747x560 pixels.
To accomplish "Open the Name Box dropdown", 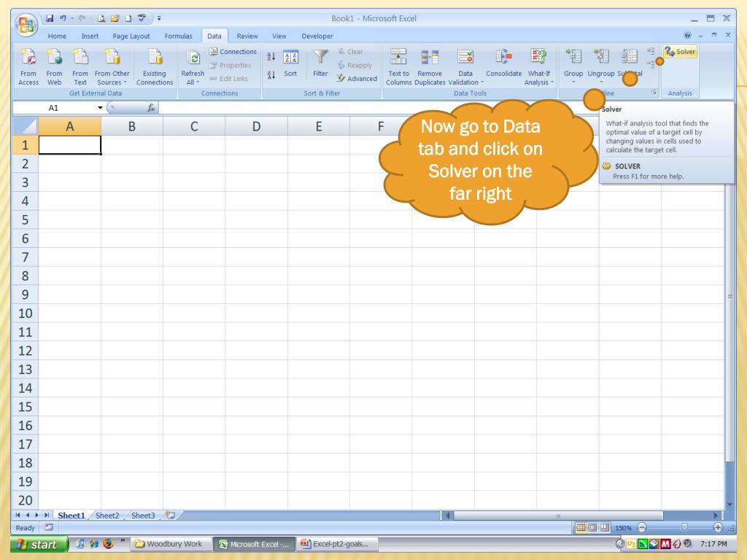I will [100, 108].
